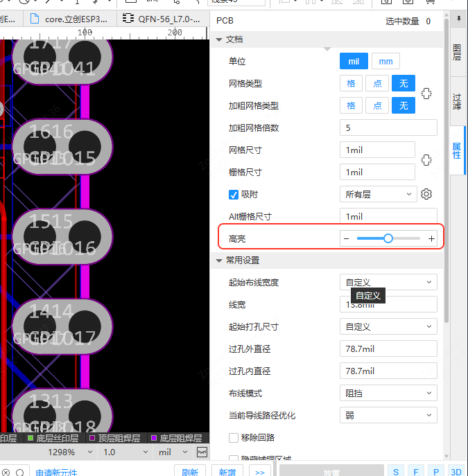This screenshot has height=476, width=468.
Task: Switch to the 图层 side tab
Action: [457, 53]
